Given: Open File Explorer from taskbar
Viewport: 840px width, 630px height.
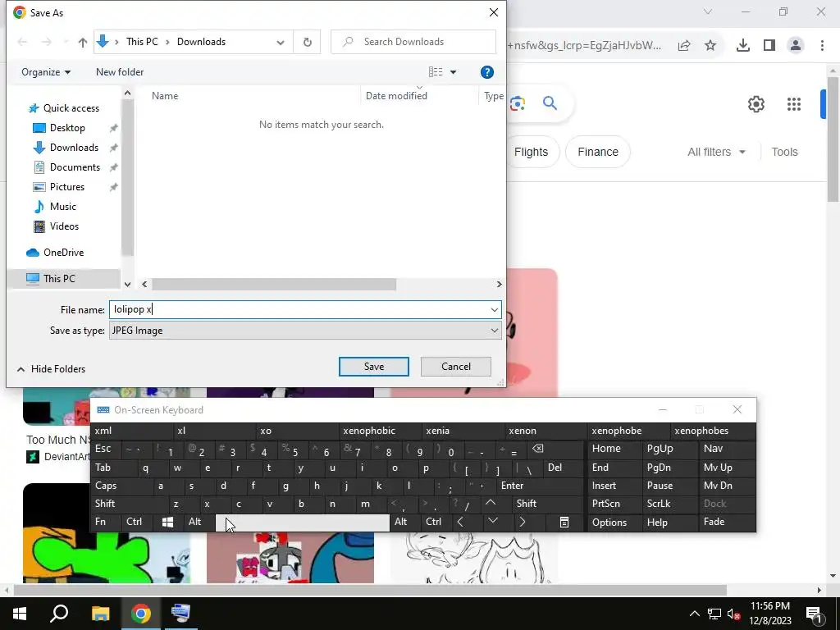Looking at the screenshot, I should coord(100,614).
